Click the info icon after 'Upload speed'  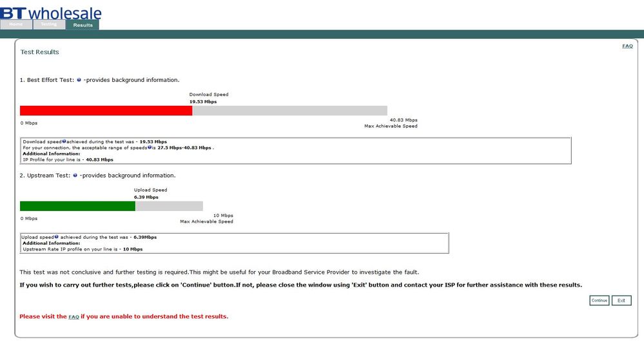click(x=57, y=237)
